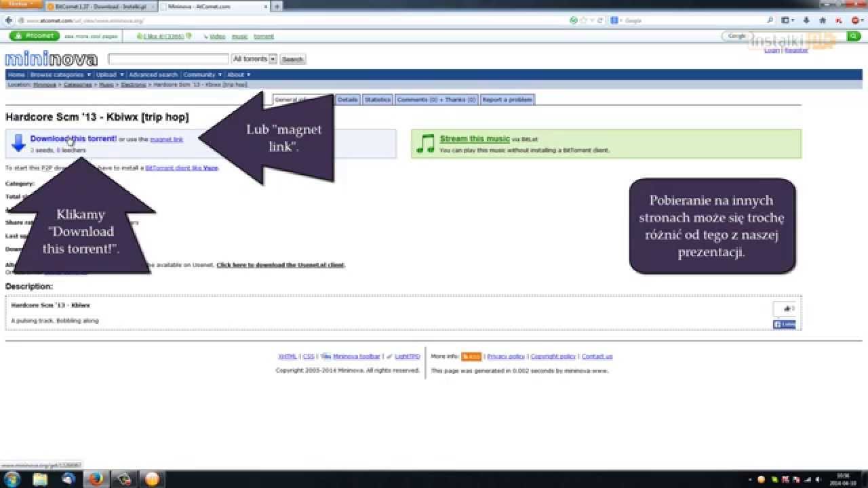Click the orange round taskbar application icon
This screenshot has width=868, height=488.
point(152,479)
